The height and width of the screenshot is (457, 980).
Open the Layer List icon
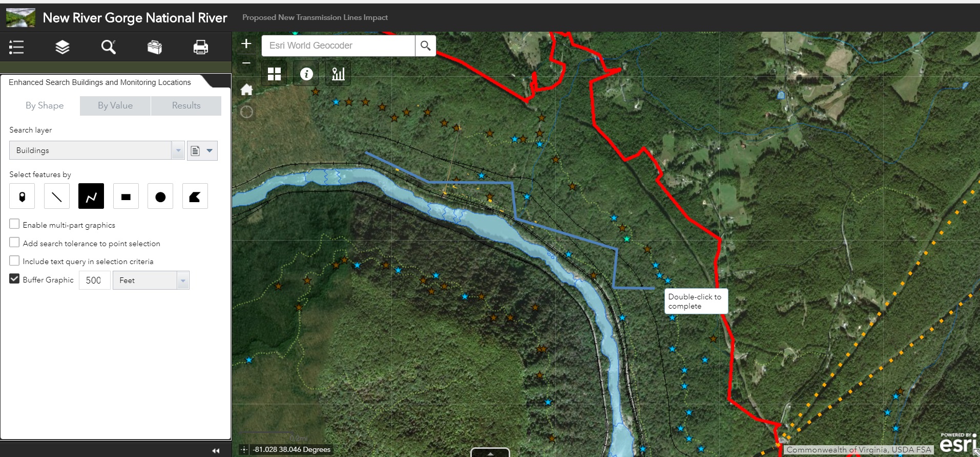point(62,47)
